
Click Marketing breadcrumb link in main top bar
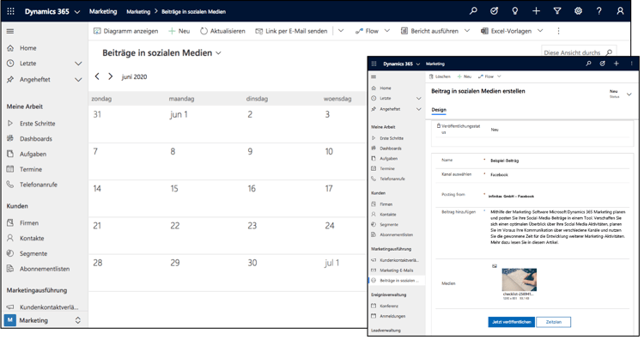pos(138,12)
